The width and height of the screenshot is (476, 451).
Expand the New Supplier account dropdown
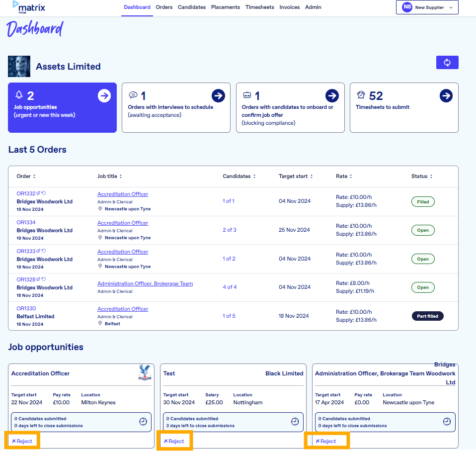[427, 7]
